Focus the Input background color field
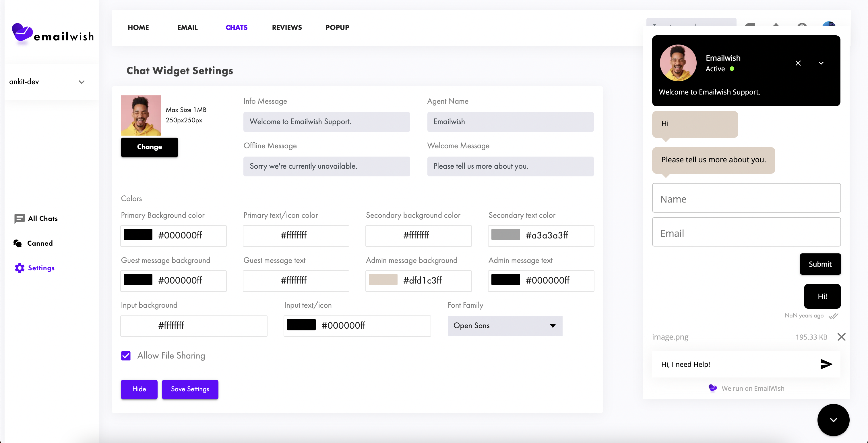The height and width of the screenshot is (443, 868). coord(194,326)
